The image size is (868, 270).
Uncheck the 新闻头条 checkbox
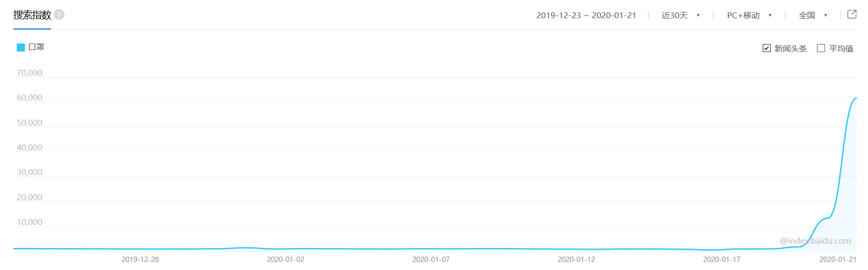(x=766, y=48)
